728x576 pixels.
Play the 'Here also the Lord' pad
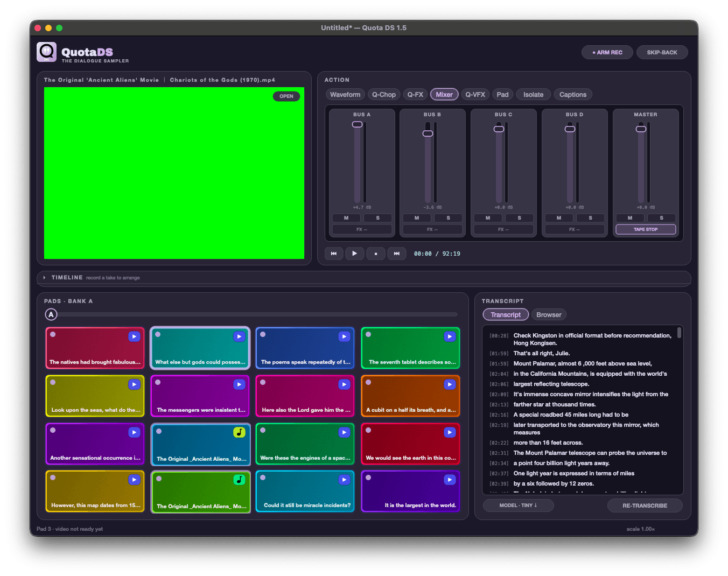pyautogui.click(x=344, y=384)
